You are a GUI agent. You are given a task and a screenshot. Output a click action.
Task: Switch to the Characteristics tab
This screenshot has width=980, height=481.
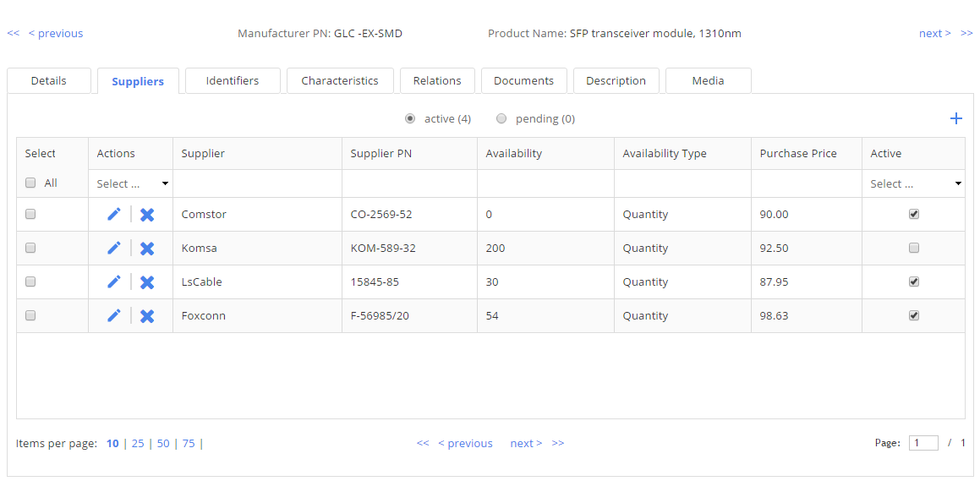(x=340, y=80)
